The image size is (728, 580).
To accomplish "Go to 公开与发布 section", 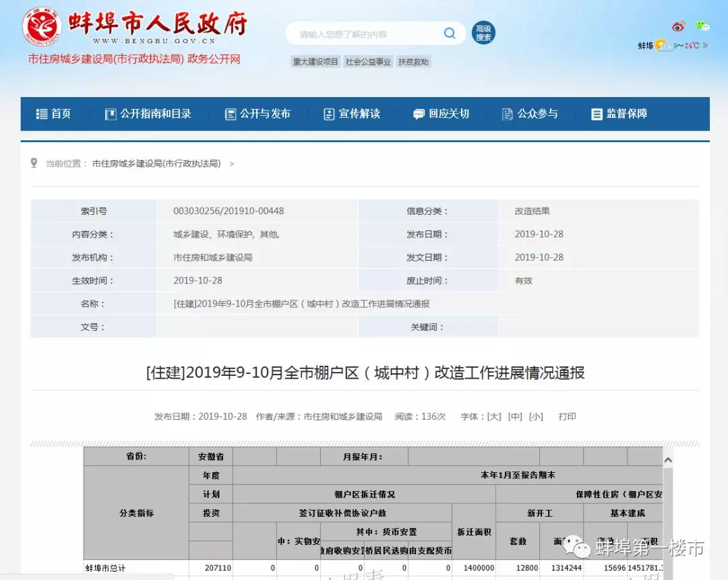I will (257, 114).
